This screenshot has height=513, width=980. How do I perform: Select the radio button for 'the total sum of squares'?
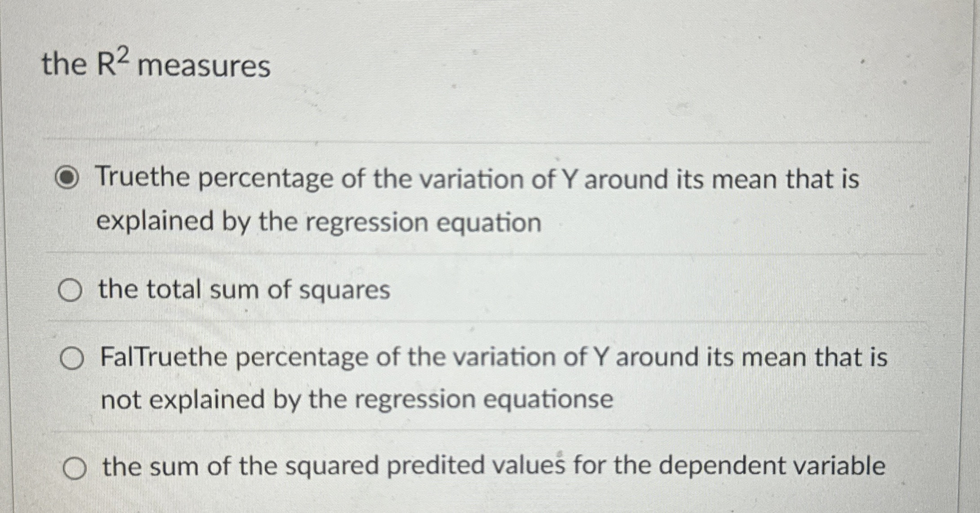[71, 290]
